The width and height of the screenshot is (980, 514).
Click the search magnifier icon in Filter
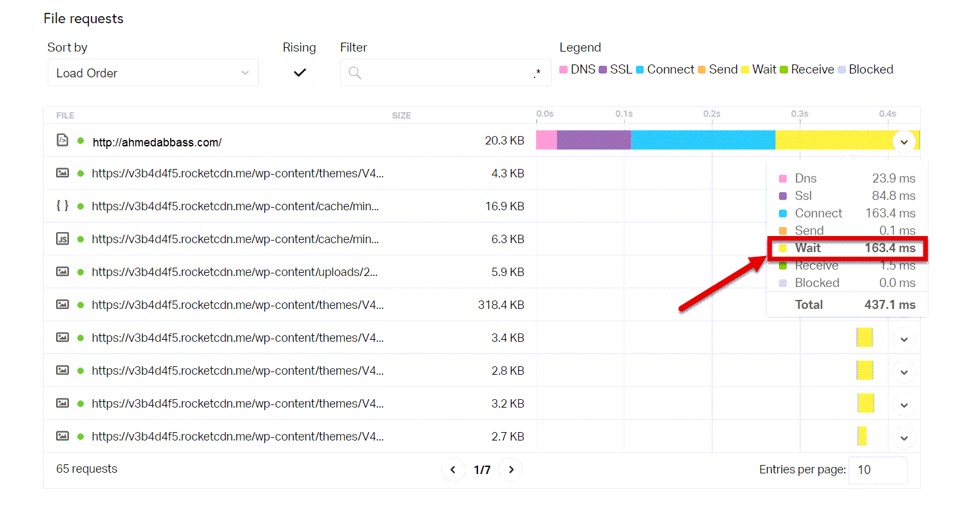pos(355,73)
